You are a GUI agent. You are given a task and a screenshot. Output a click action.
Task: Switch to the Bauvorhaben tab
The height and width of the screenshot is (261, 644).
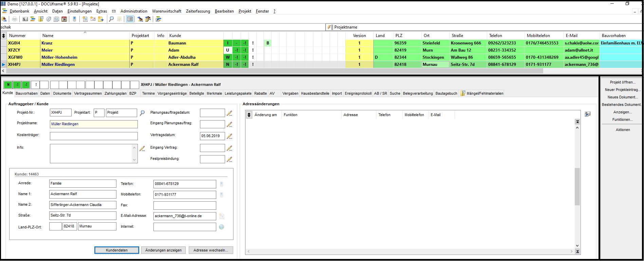click(x=26, y=93)
